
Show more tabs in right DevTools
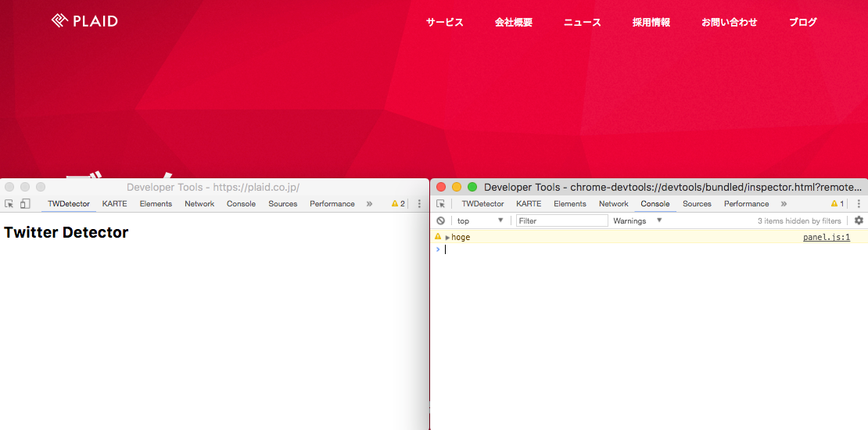tap(784, 204)
